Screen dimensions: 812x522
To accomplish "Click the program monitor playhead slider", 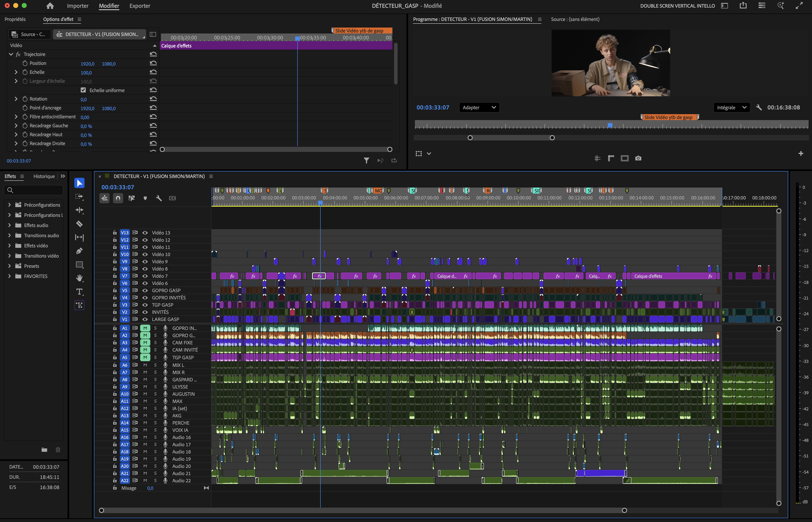I will pos(610,126).
